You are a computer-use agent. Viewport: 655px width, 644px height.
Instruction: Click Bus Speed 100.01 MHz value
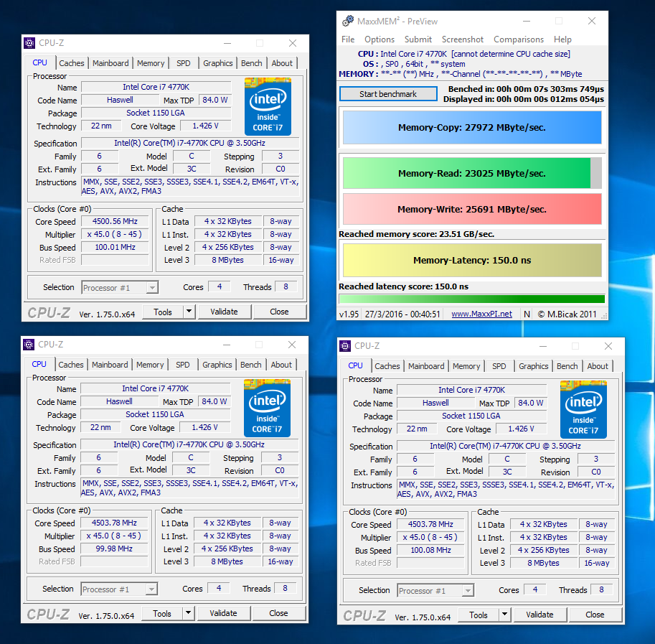115,247
